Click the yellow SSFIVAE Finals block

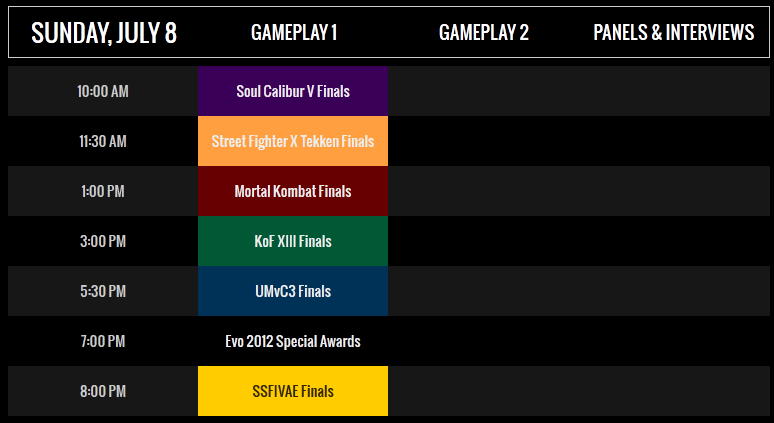pyautogui.click(x=293, y=391)
